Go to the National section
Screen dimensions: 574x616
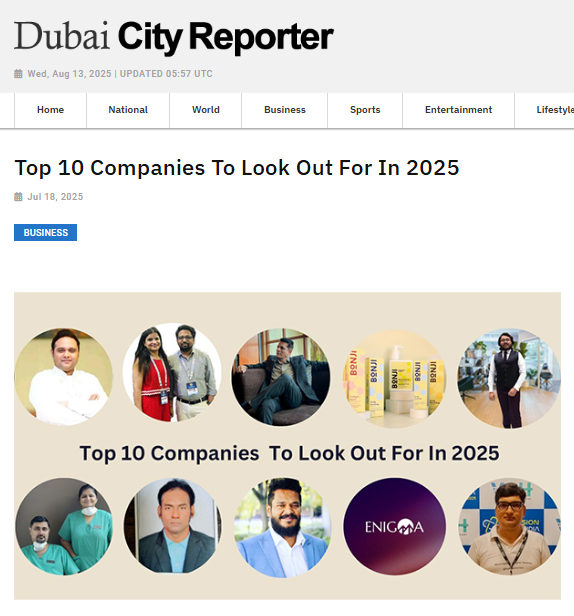pyautogui.click(x=128, y=110)
